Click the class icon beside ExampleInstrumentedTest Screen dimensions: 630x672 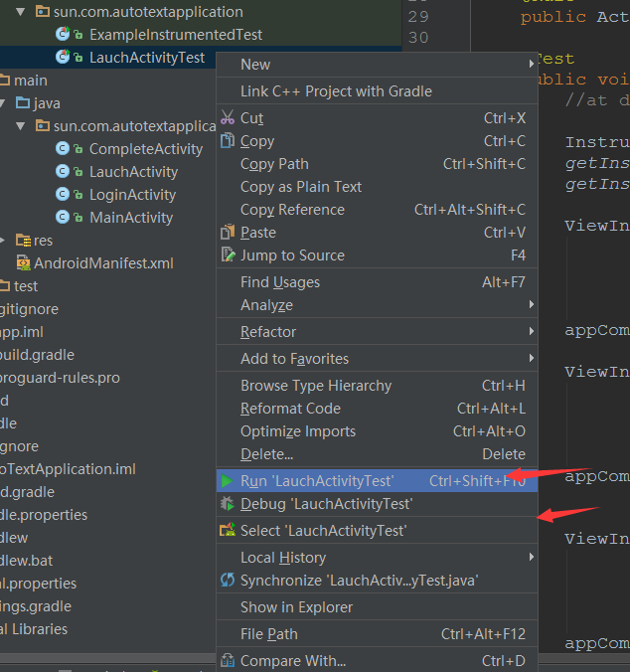tap(63, 34)
